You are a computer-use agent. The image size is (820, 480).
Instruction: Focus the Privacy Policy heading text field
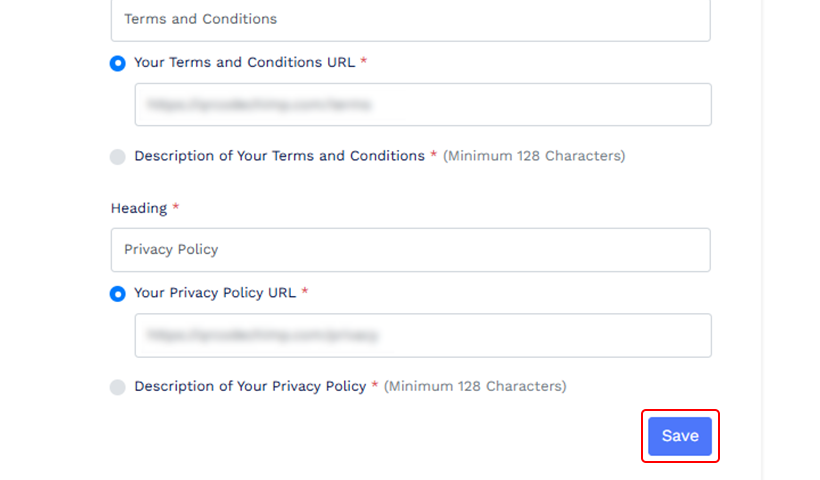(411, 250)
